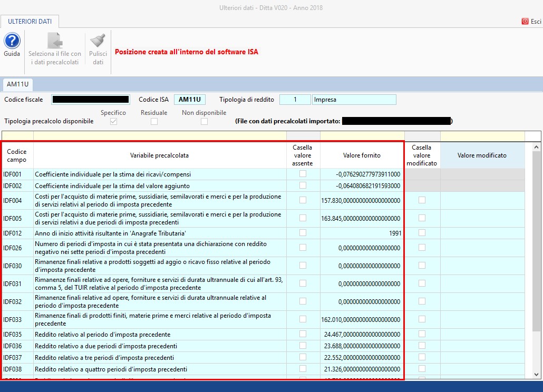Click value -0,076290277973911000 for IDF001
Screen dimensions: 543x392
point(368,174)
